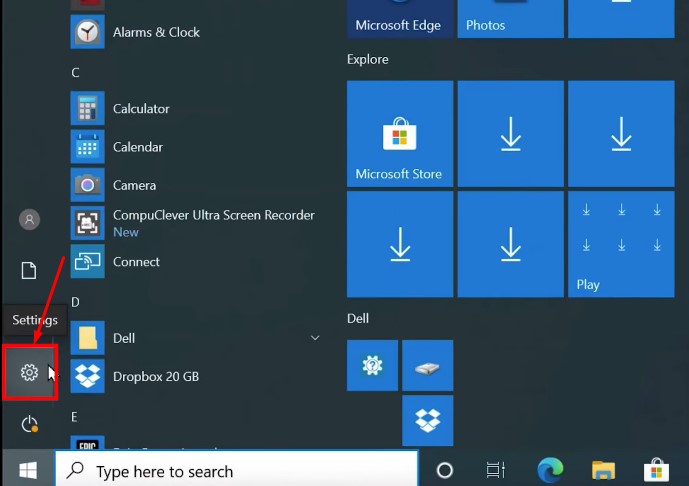Launch Calculator from the app list
The image size is (689, 486).
198,108
